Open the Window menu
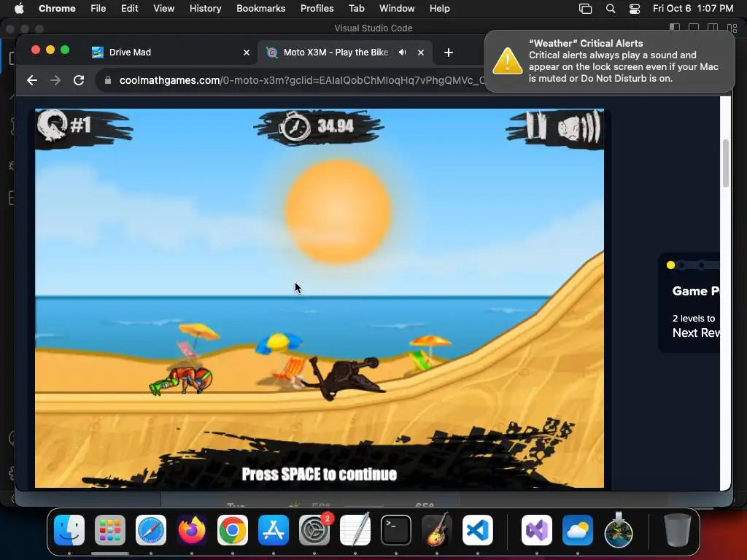The image size is (747, 560). (397, 9)
